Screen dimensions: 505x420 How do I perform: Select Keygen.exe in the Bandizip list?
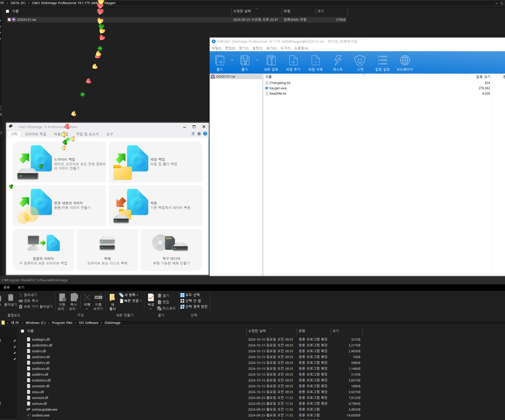pyautogui.click(x=278, y=88)
